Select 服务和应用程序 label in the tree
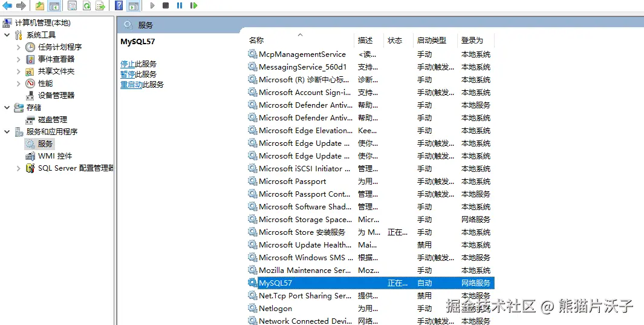 click(x=52, y=132)
